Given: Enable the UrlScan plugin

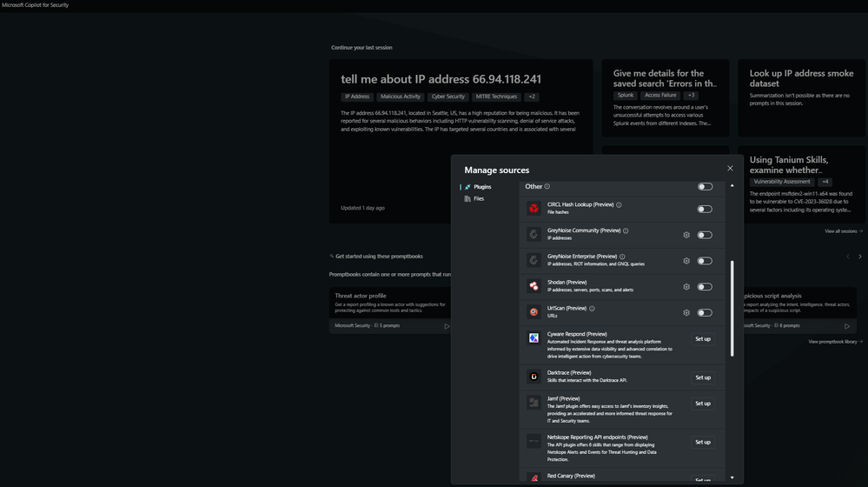Looking at the screenshot, I should coord(705,312).
